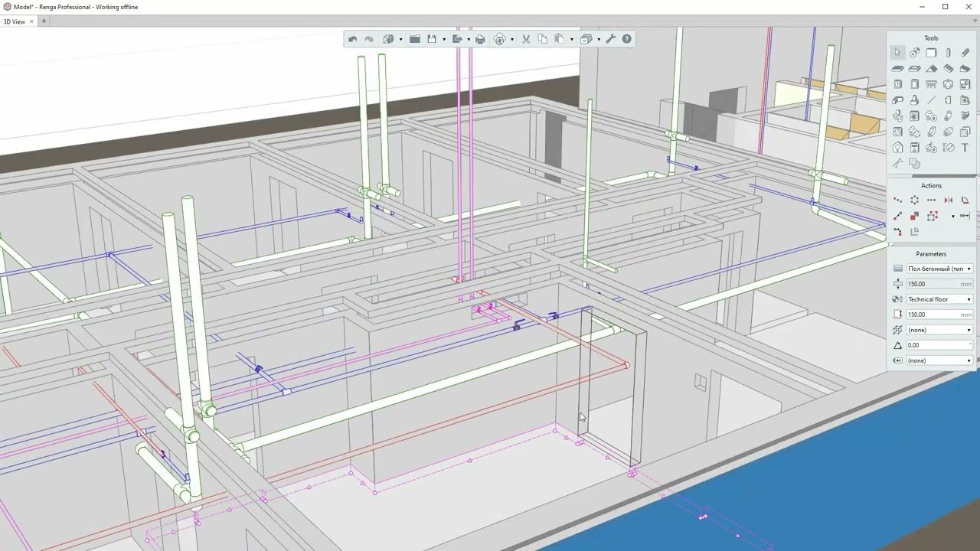
Task: Redo using the toolbar arrow
Action: (x=368, y=39)
